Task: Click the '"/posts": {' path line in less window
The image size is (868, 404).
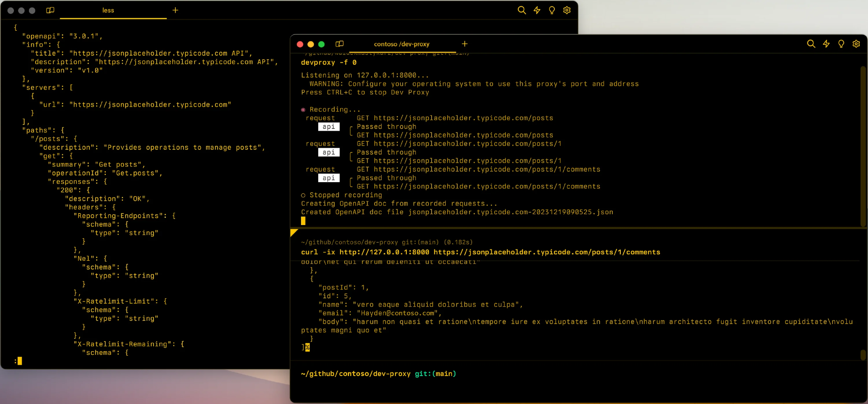Action: click(54, 139)
